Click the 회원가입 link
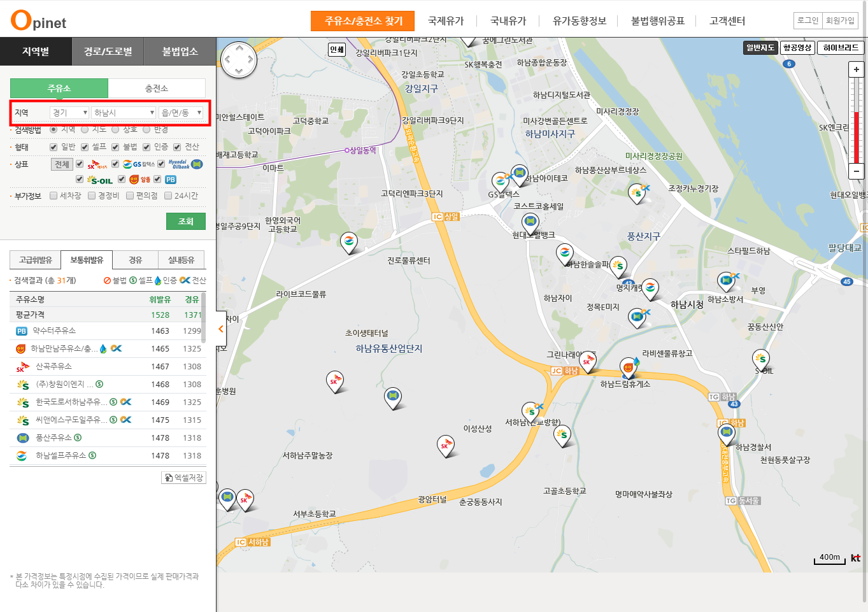The height and width of the screenshot is (612, 868). [840, 20]
